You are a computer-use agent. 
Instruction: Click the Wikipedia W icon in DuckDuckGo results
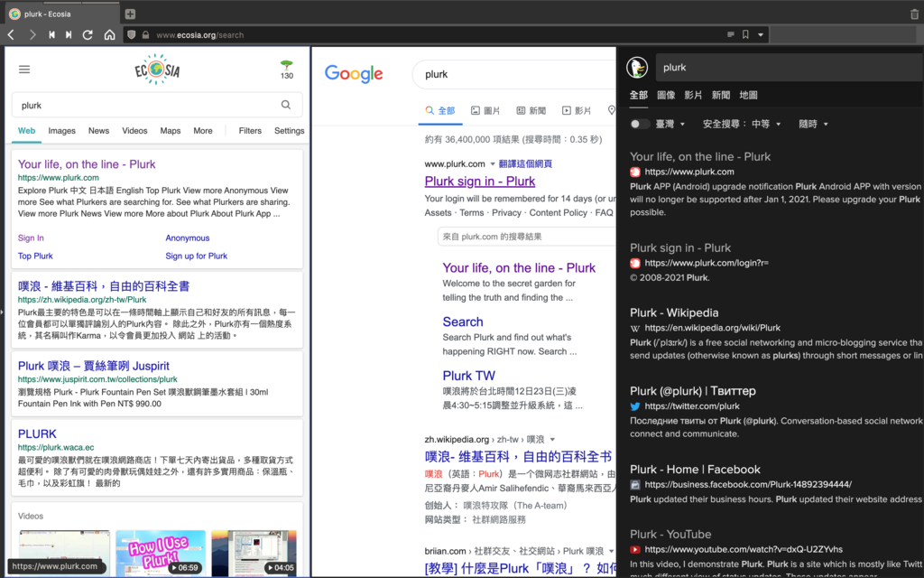[634, 328]
